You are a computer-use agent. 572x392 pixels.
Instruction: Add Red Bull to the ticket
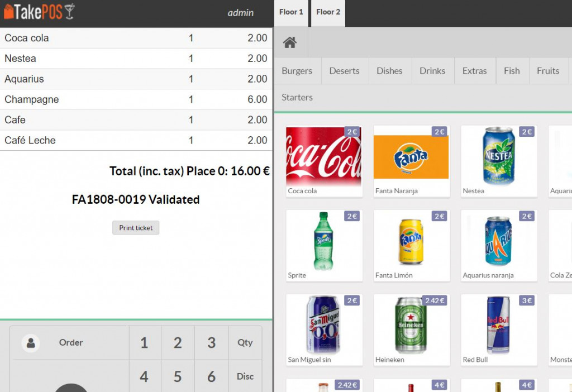coord(499,329)
